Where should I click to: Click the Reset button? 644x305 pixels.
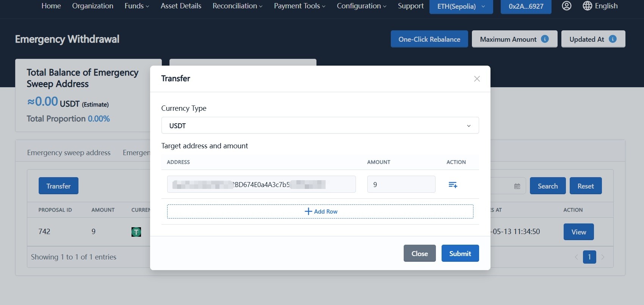click(x=585, y=186)
